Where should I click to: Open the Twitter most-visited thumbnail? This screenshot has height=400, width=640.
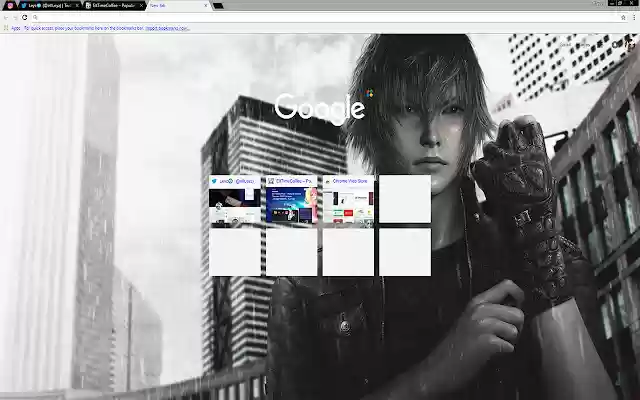coord(235,199)
